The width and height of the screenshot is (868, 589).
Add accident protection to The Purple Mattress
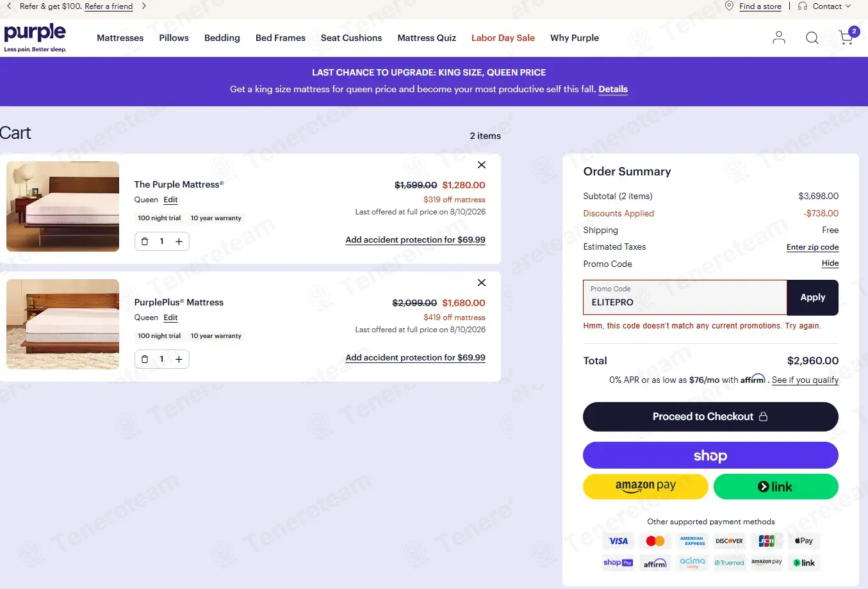click(415, 240)
